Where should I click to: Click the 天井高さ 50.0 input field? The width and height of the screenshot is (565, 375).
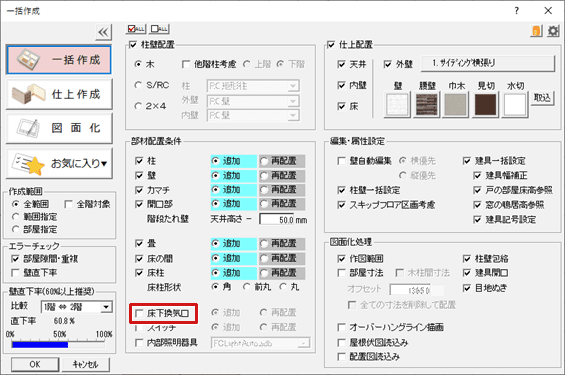277,219
